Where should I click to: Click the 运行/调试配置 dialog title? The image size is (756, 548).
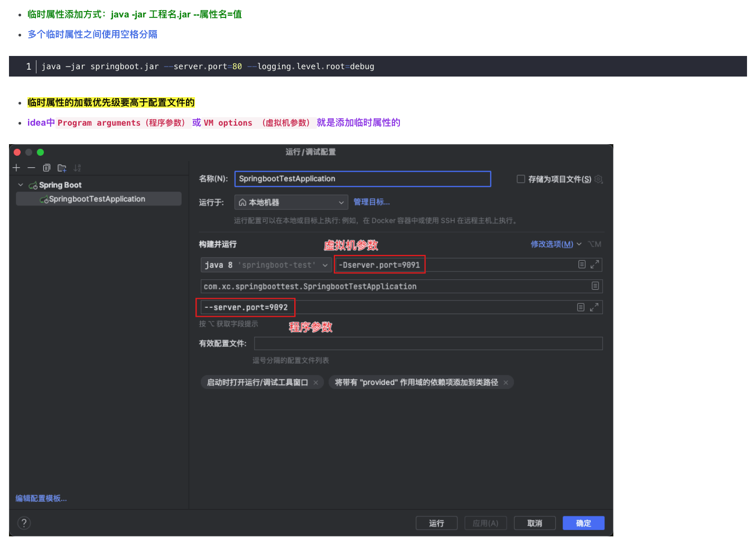(x=311, y=152)
